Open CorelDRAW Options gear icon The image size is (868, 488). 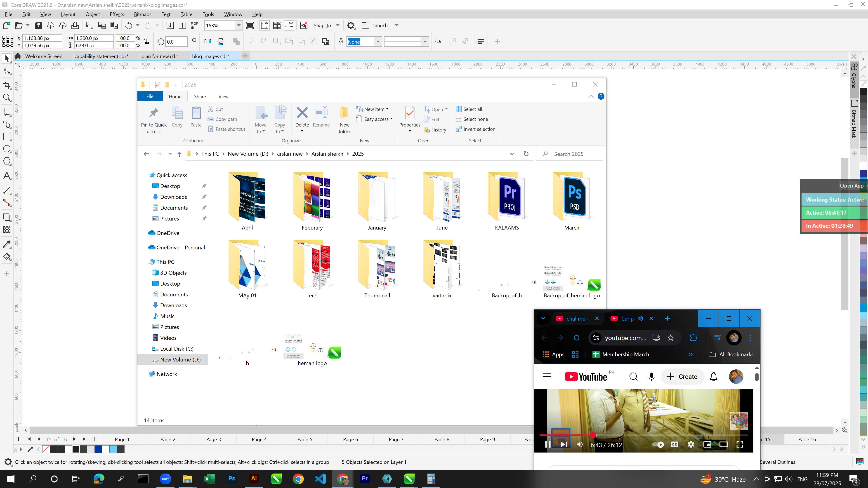pyautogui.click(x=351, y=25)
